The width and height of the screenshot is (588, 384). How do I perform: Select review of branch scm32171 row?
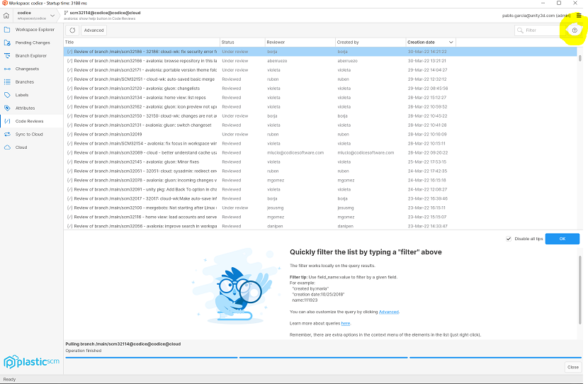pos(320,69)
